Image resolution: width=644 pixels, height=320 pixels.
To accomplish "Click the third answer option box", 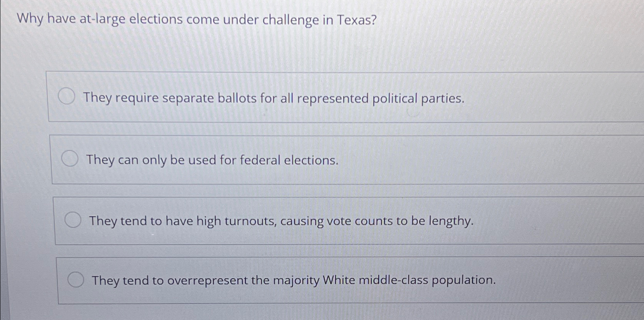I will [x=306, y=220].
